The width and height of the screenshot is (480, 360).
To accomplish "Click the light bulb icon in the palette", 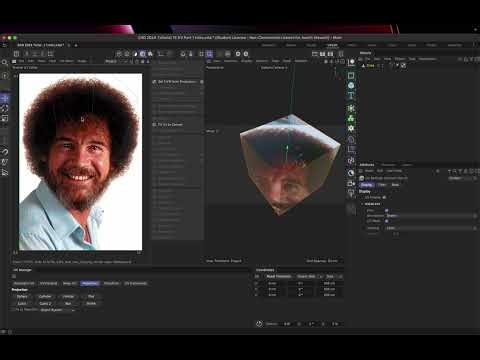I will tap(351, 193).
